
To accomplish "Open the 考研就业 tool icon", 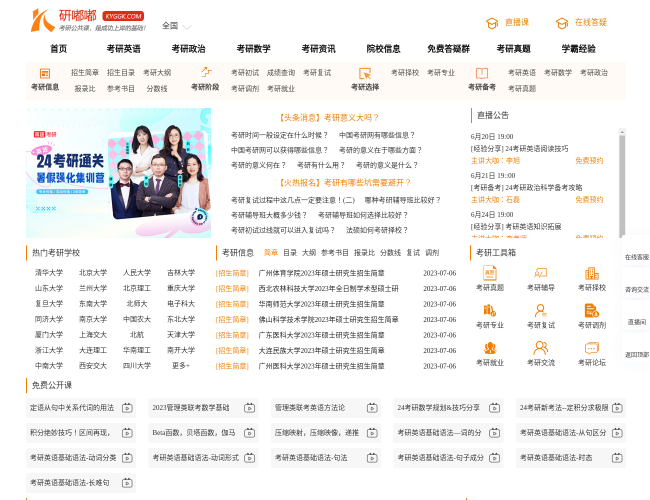I will [x=490, y=348].
